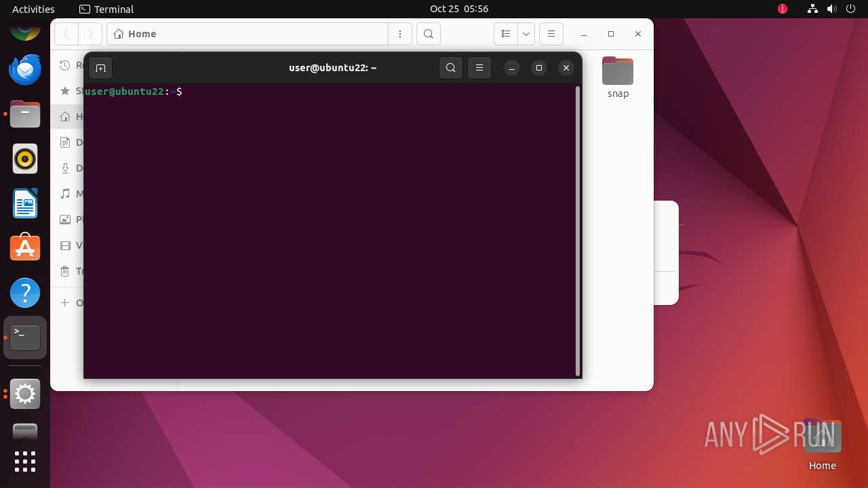Click the red notification indicator
This screenshot has width=868, height=488.
click(x=783, y=9)
